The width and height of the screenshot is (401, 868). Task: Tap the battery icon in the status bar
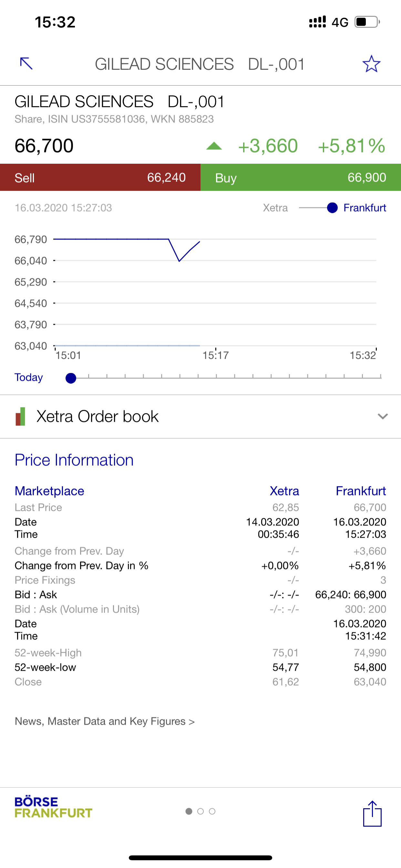tap(367, 22)
